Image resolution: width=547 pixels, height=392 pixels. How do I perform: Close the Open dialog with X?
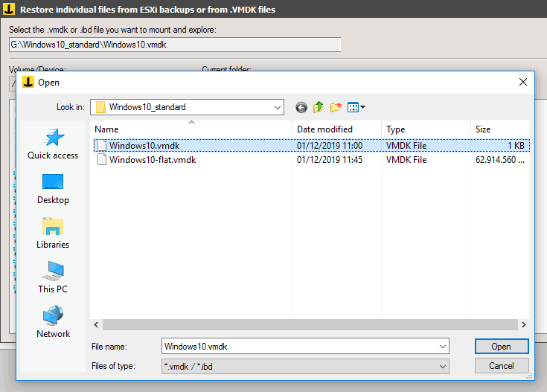pos(523,82)
